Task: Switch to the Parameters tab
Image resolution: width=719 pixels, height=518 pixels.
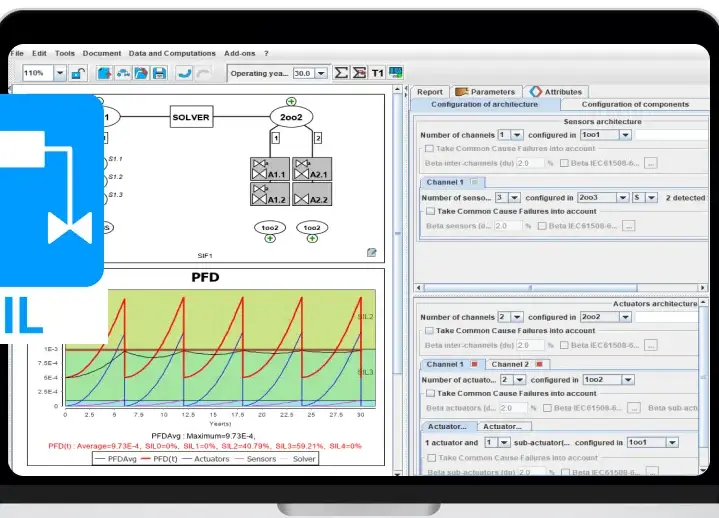Action: pyautogui.click(x=487, y=92)
